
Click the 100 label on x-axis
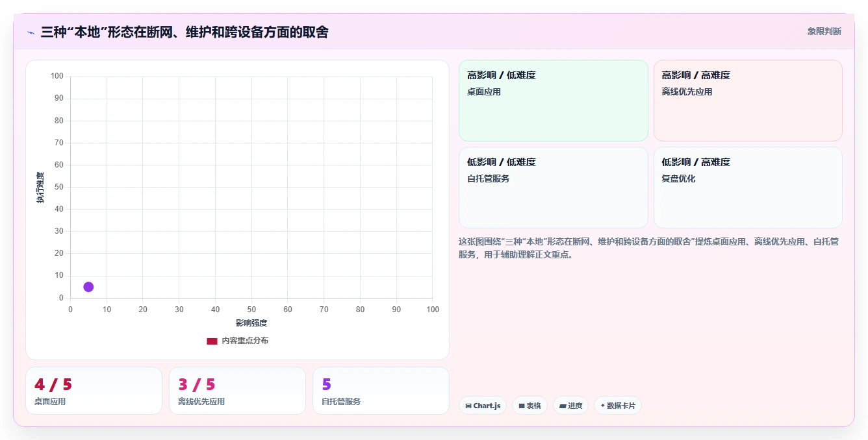click(433, 310)
